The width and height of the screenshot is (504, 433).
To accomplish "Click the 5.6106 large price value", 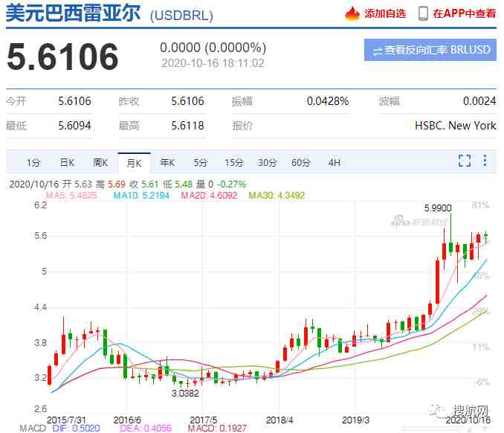I will tap(62, 57).
